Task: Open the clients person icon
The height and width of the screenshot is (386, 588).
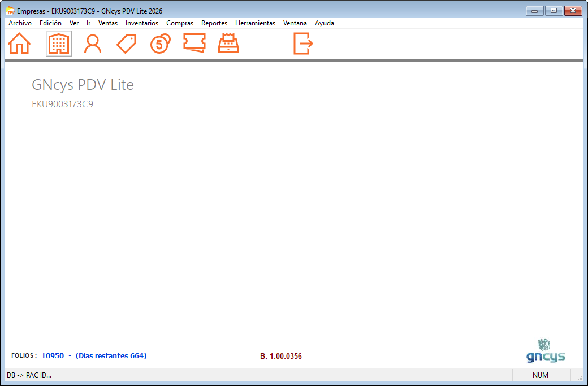Action: pos(93,44)
